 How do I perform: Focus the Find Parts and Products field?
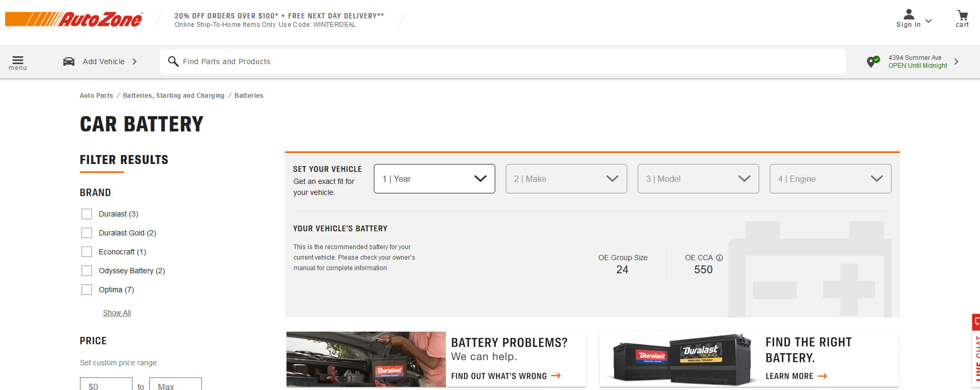tap(503, 61)
